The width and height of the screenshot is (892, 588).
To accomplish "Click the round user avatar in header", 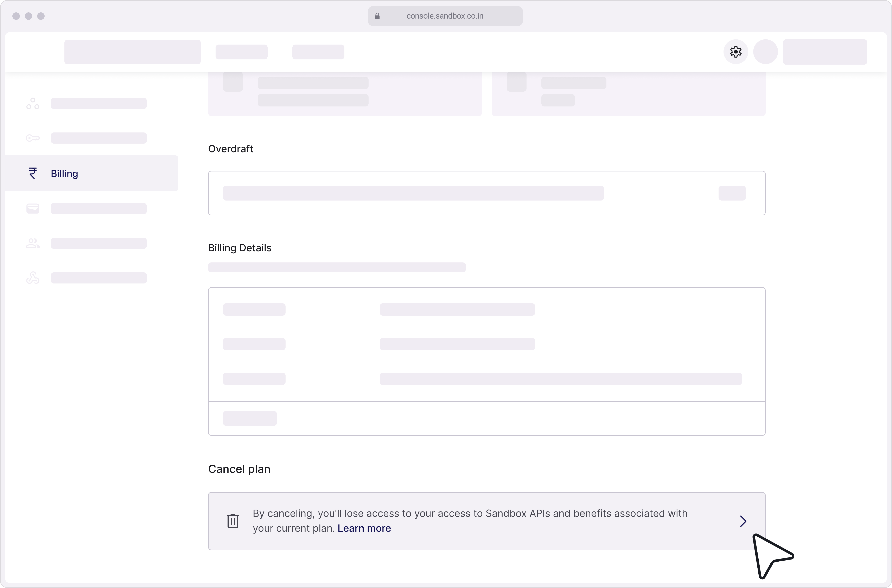I will click(x=766, y=52).
